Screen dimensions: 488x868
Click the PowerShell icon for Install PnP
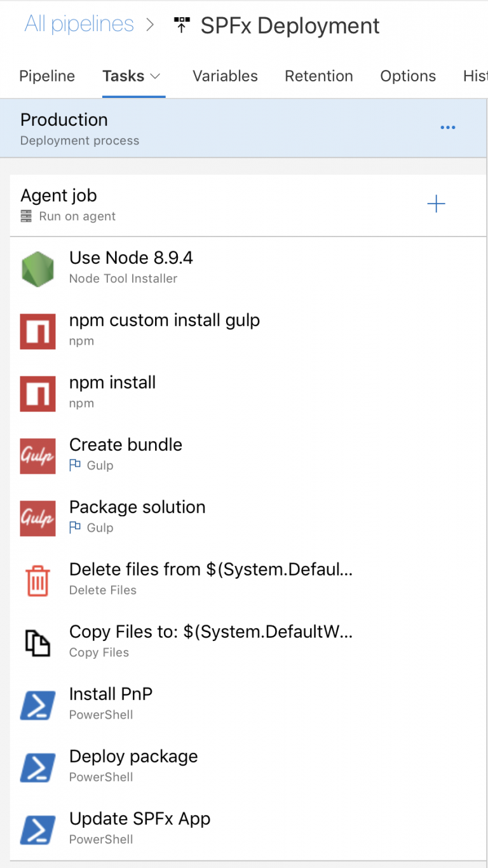(x=37, y=705)
